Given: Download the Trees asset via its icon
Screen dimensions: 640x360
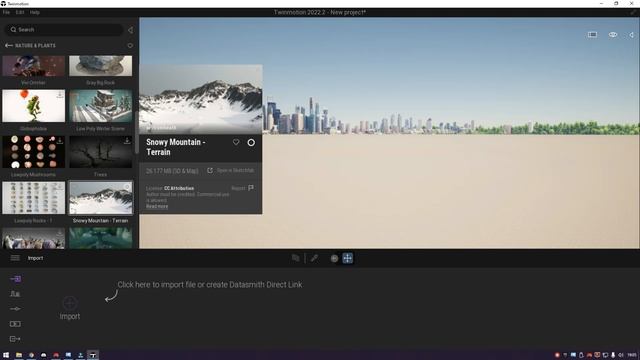Looking at the screenshot, I should pos(127,140).
